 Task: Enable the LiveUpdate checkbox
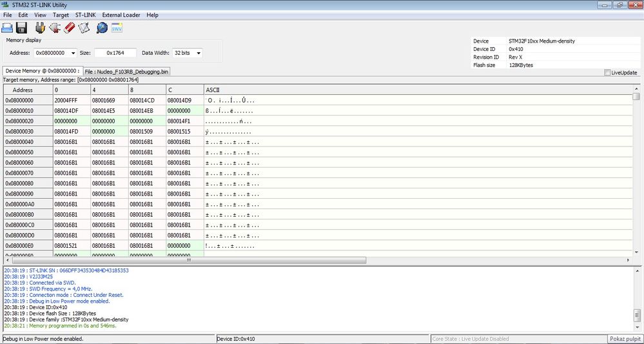coord(607,73)
